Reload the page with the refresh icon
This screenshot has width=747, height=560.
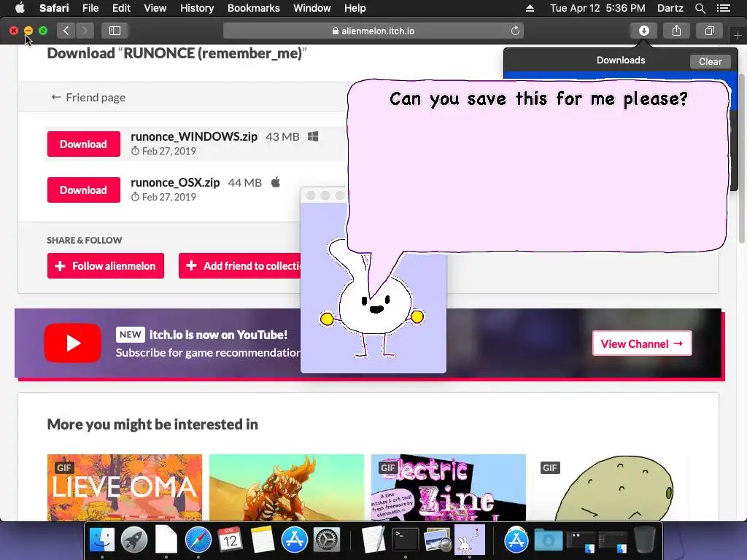(x=515, y=31)
